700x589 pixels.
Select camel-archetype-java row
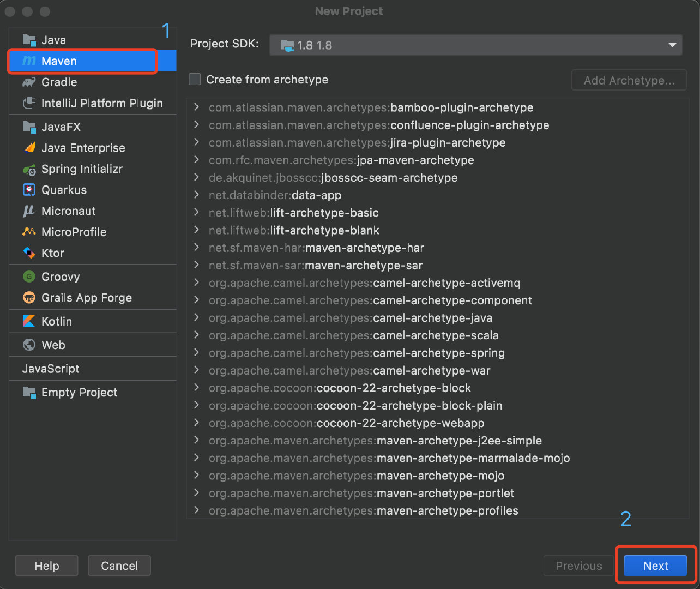coord(437,317)
